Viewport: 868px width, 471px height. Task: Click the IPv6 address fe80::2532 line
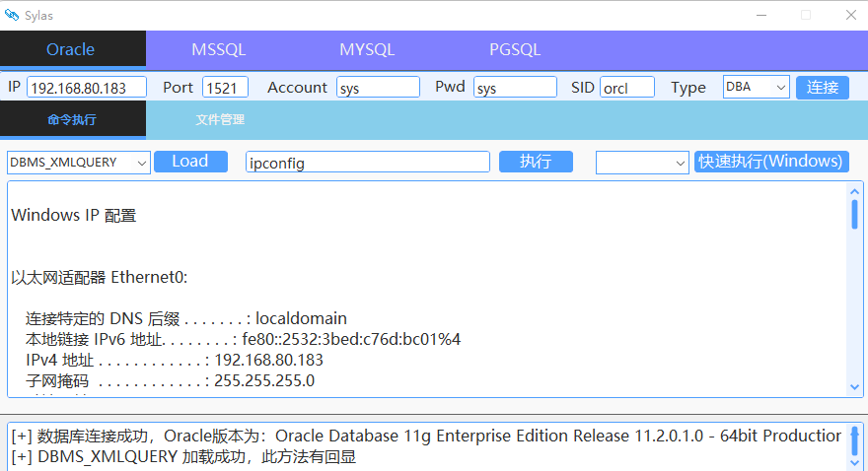tap(243, 339)
